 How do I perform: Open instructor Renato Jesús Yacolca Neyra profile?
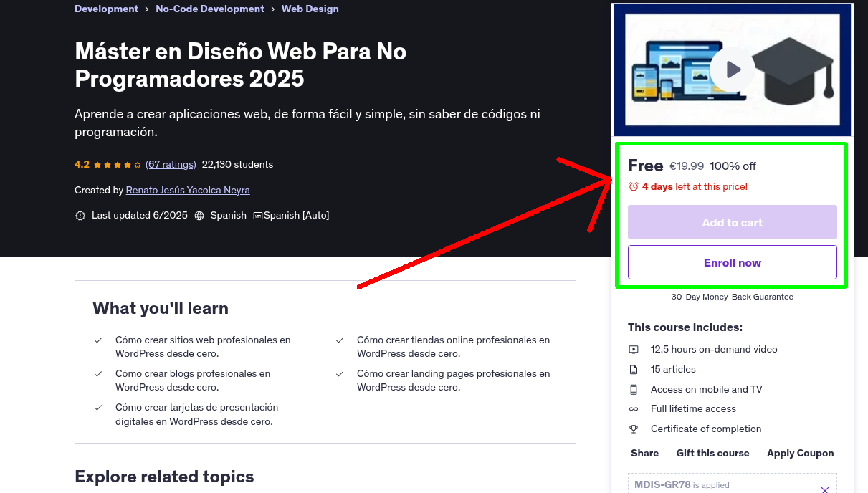point(188,190)
